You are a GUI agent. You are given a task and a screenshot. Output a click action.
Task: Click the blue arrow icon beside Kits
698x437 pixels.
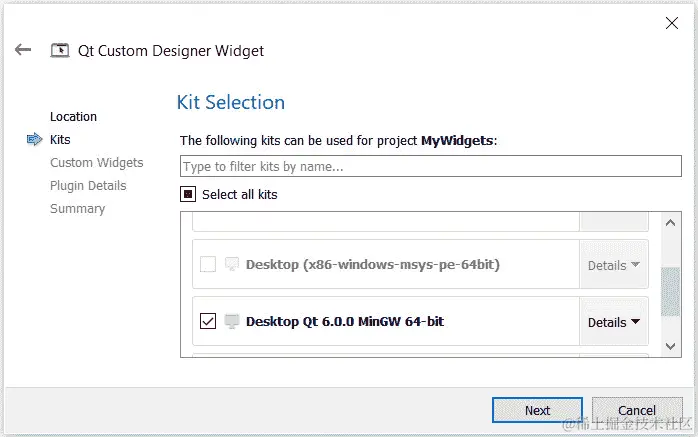tap(34, 139)
